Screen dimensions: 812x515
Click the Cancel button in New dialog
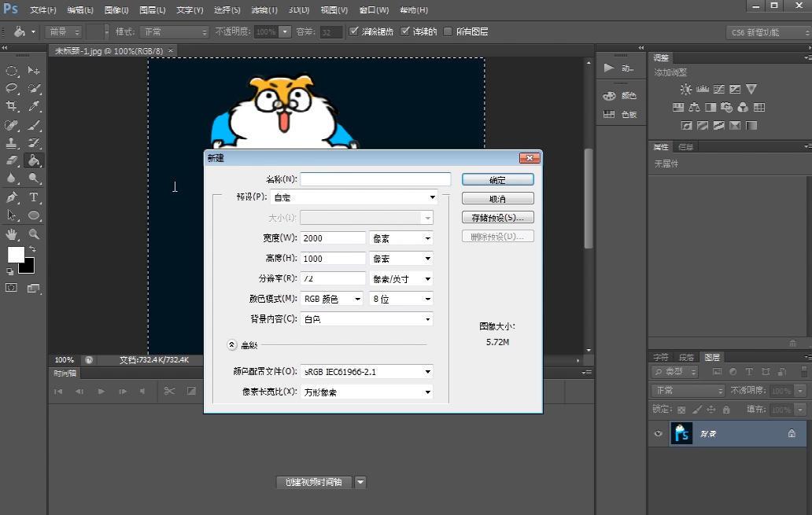click(x=497, y=199)
